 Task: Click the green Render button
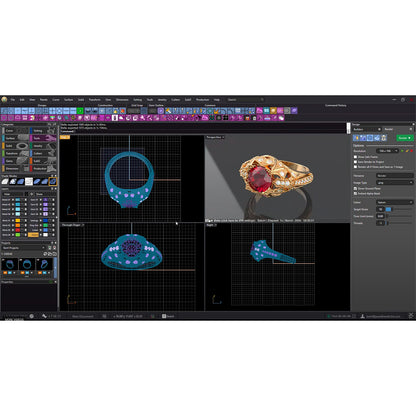pyautogui.click(x=405, y=138)
